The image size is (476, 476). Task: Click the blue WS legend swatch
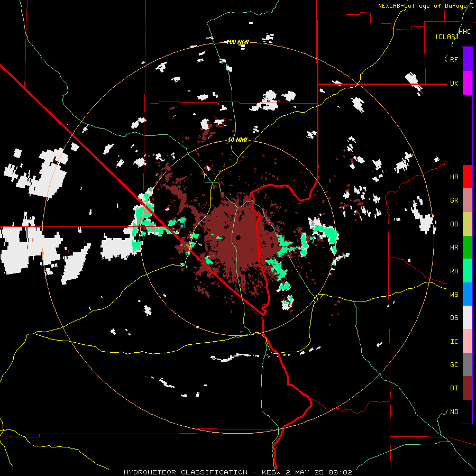coord(467,294)
